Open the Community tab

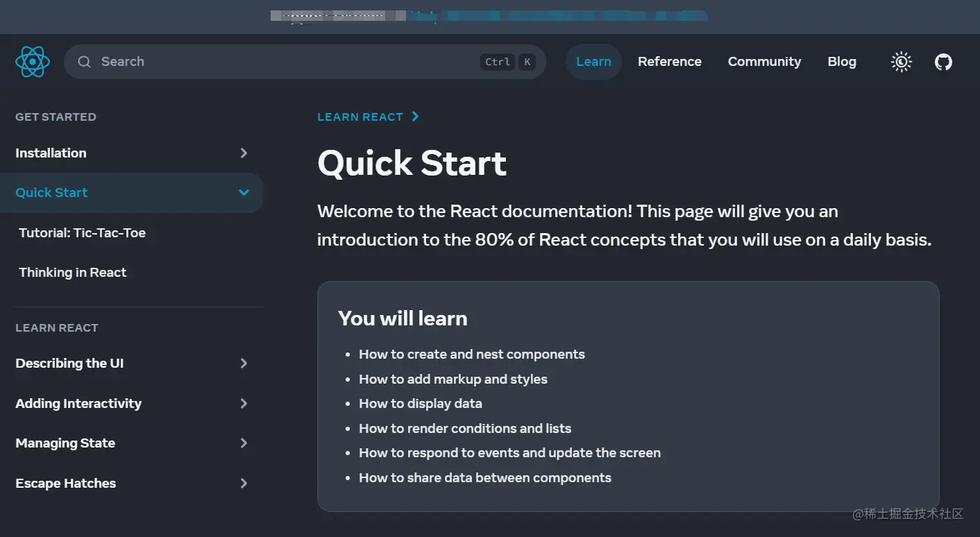tap(764, 62)
